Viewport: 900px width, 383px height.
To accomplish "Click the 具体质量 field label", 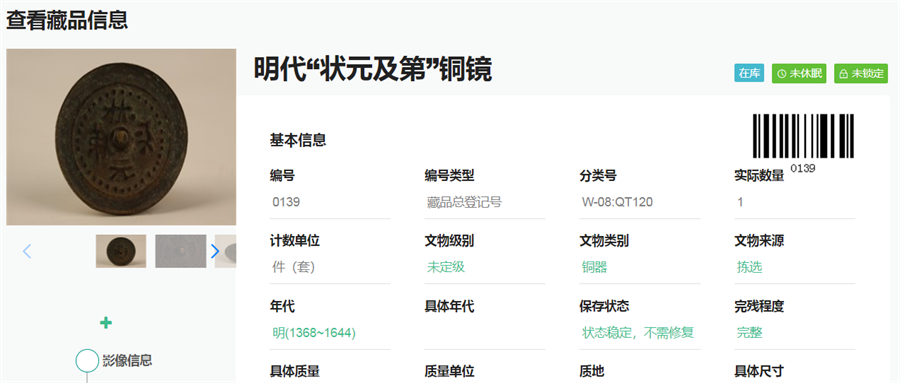I will pos(295,371).
